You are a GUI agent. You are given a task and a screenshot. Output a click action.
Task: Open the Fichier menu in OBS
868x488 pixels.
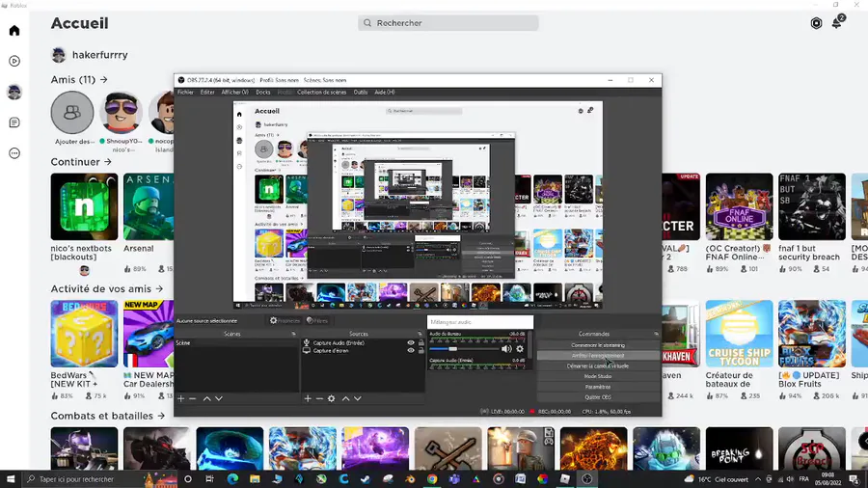coord(185,93)
